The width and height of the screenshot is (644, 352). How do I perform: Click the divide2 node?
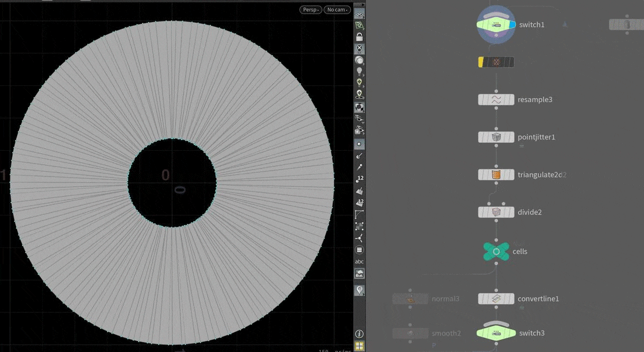pyautogui.click(x=496, y=212)
